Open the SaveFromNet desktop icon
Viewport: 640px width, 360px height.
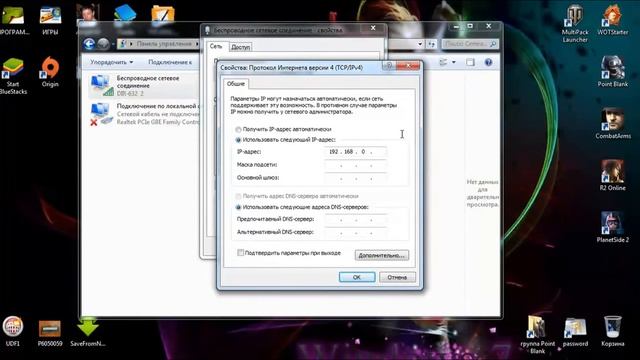[88, 331]
